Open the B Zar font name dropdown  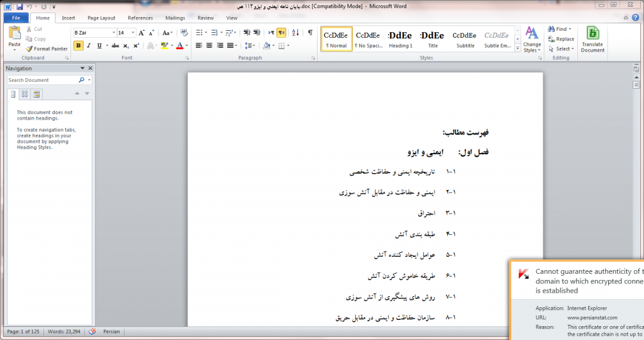coord(114,33)
